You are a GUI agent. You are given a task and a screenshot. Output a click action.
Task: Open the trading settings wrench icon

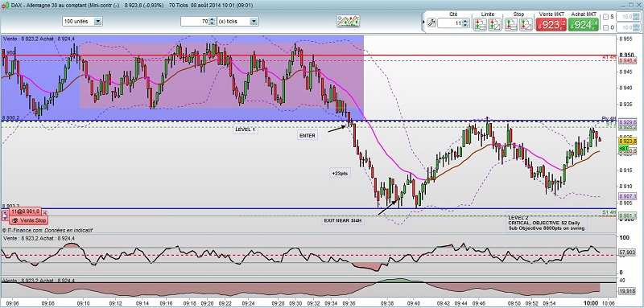pos(431,23)
